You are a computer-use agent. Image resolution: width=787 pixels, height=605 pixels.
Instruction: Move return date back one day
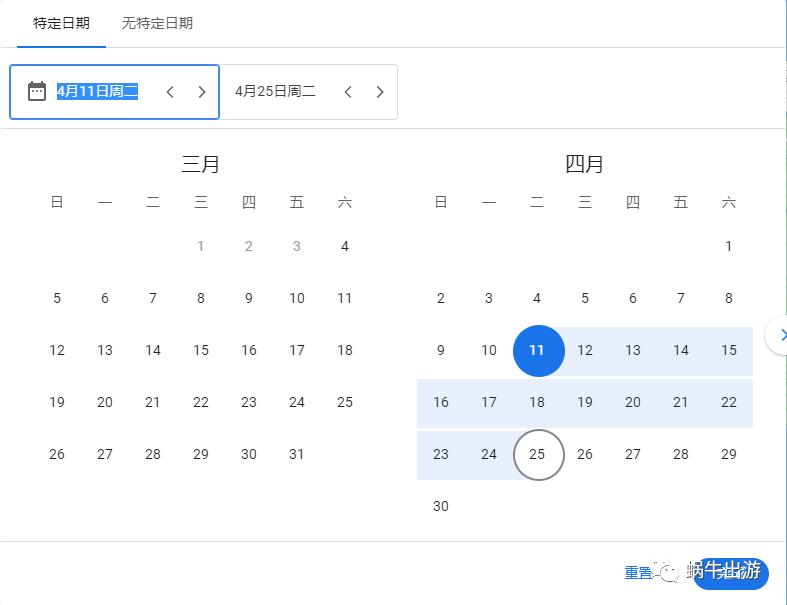pos(348,92)
